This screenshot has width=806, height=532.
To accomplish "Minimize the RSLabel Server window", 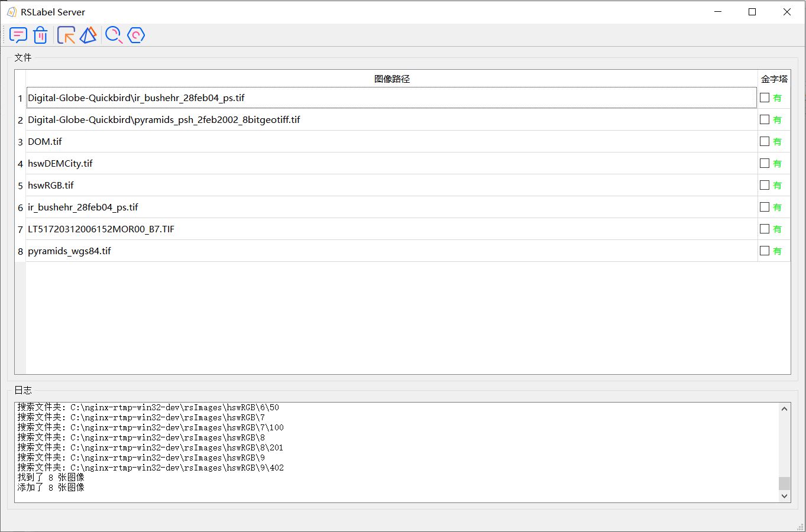I will pos(718,12).
